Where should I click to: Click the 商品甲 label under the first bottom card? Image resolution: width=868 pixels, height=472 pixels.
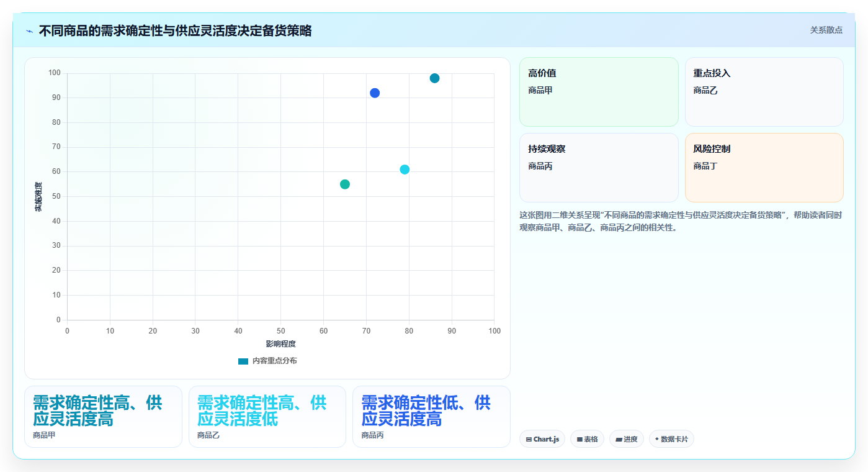44,435
